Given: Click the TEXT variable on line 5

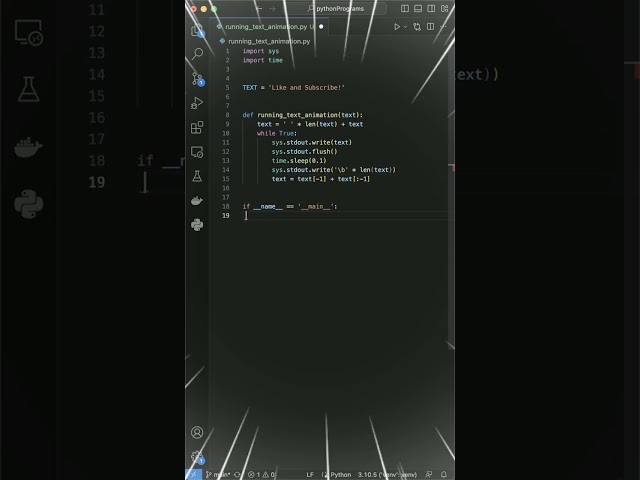Looking at the screenshot, I should 249,88.
